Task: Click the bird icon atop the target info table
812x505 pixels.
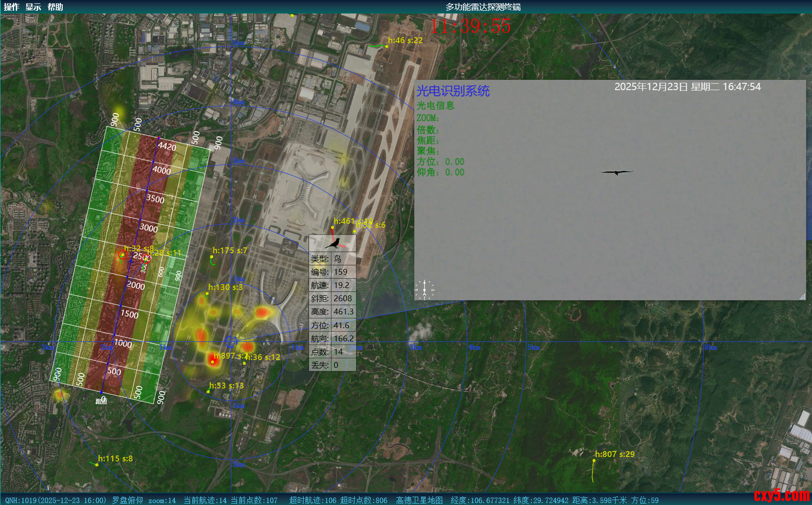Action: [333, 243]
